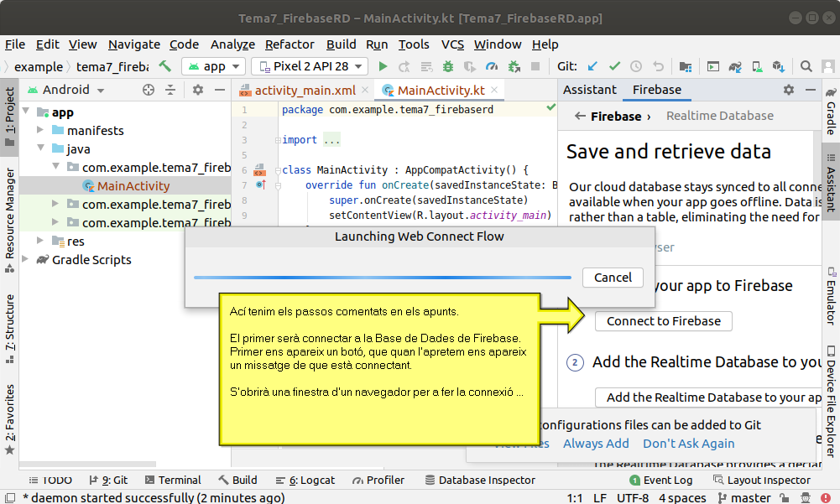Click the Make Project hammer icon
Viewport: 840px width, 504px height.
click(165, 66)
